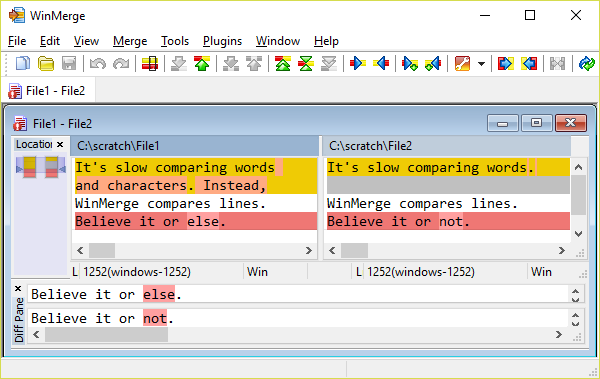This screenshot has height=379, width=600.
Task: Click the stepper arrows beside 'else' diff line
Action: tap(575, 295)
